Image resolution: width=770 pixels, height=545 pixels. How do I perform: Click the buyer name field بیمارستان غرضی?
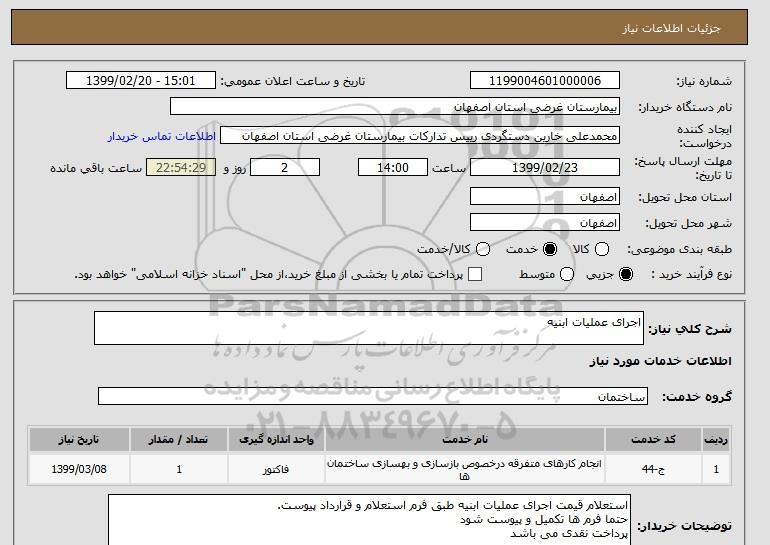[395, 107]
